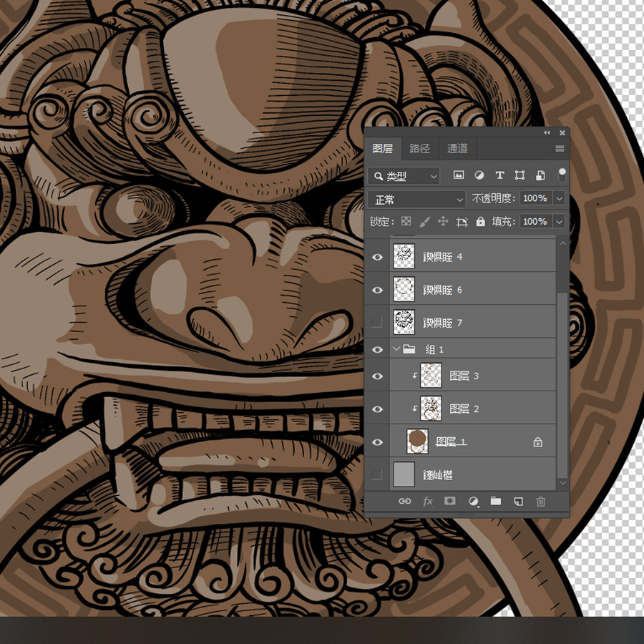
Task: Switch to the 图层 tab
Action: pyautogui.click(x=383, y=149)
